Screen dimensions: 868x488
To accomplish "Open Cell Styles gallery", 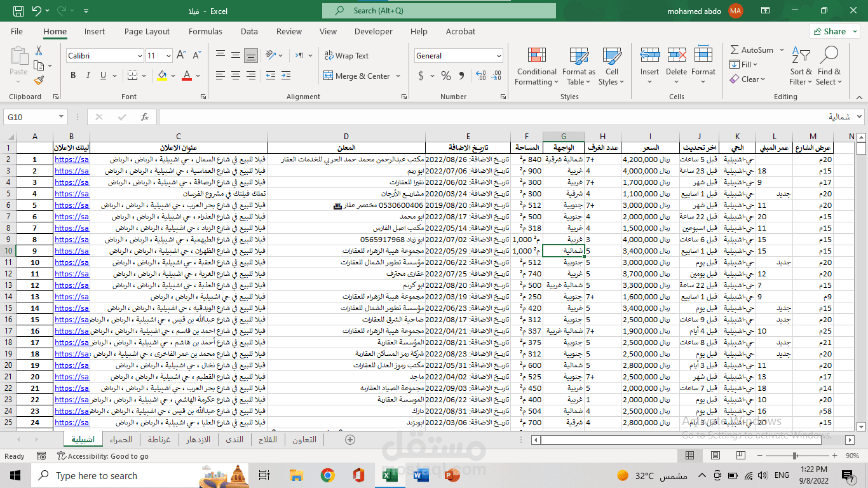I will [x=611, y=67].
